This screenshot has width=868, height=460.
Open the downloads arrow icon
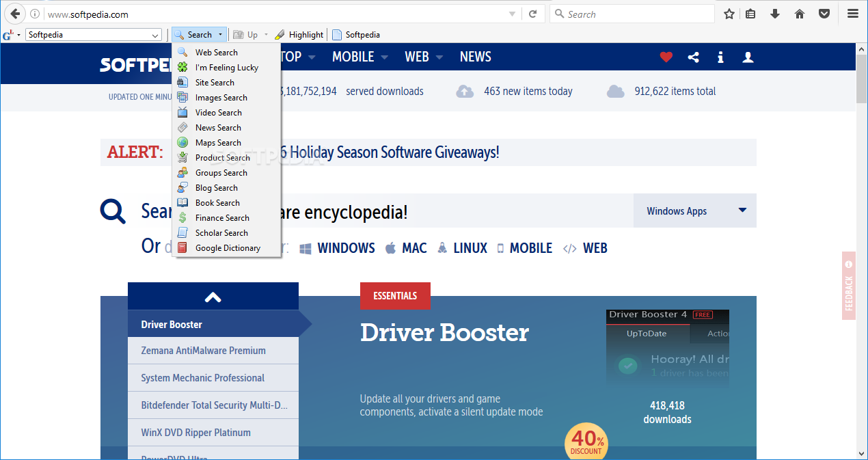pyautogui.click(x=775, y=14)
